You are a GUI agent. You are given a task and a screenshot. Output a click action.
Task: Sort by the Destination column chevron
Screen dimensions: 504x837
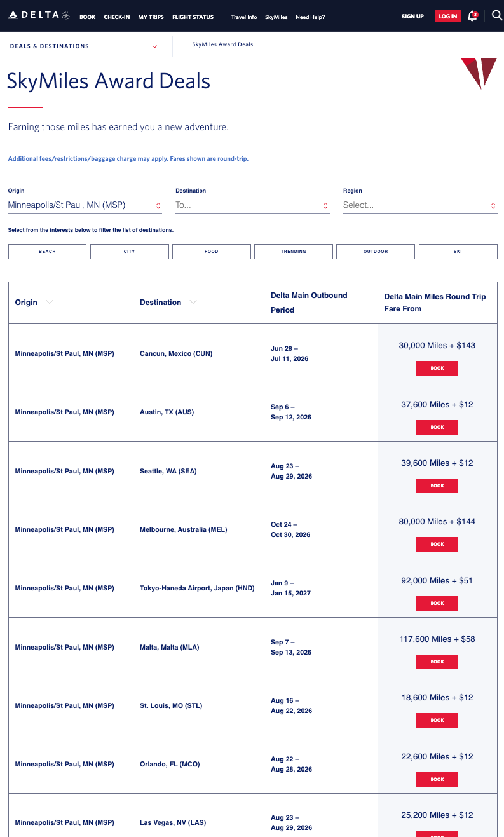(193, 302)
